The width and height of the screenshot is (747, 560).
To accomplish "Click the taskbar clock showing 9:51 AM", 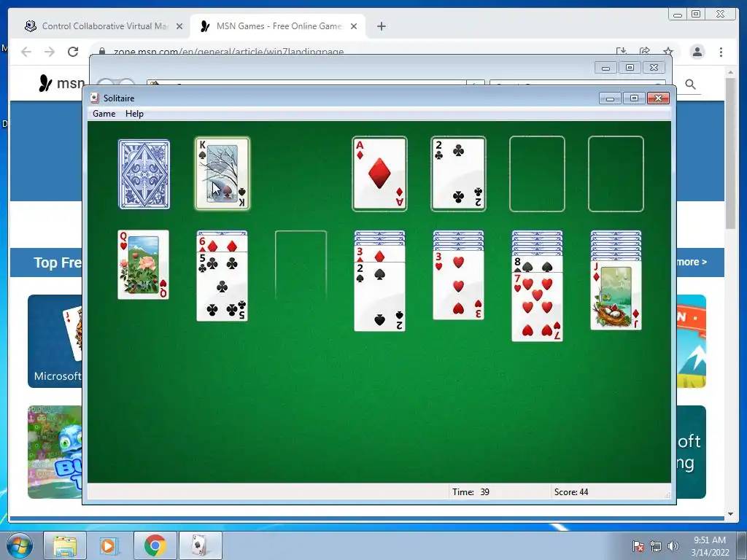I will [x=710, y=546].
